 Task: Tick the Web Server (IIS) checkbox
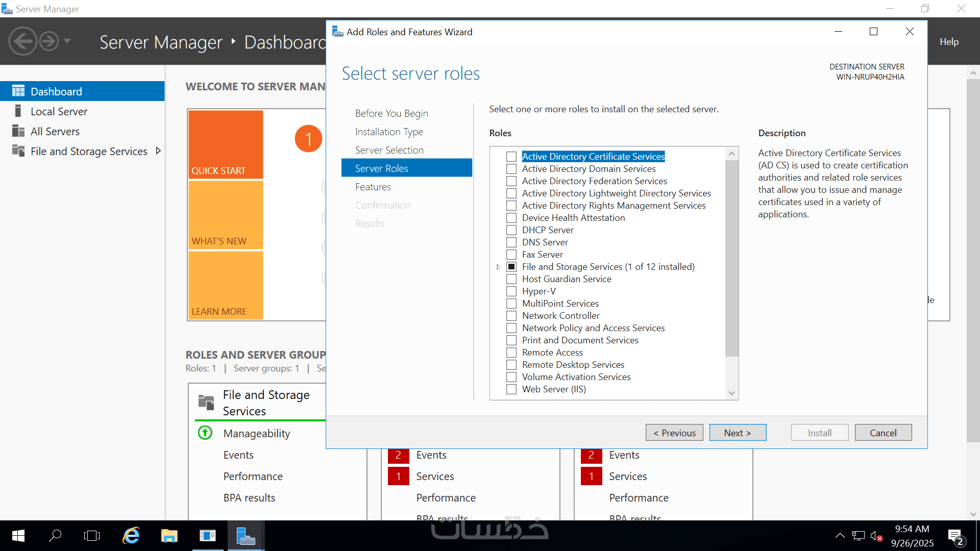[511, 389]
